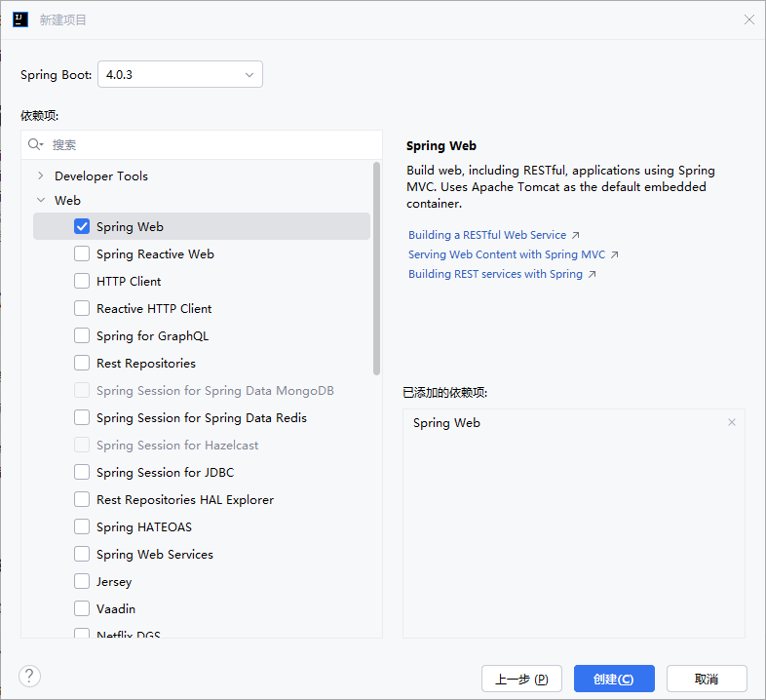This screenshot has width=766, height=700.
Task: Click the search magnifier icon
Action: (x=35, y=144)
